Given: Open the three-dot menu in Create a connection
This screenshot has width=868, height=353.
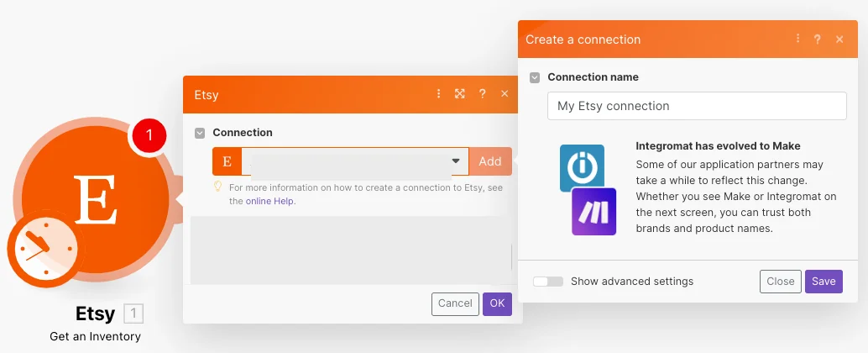Looking at the screenshot, I should click(797, 38).
